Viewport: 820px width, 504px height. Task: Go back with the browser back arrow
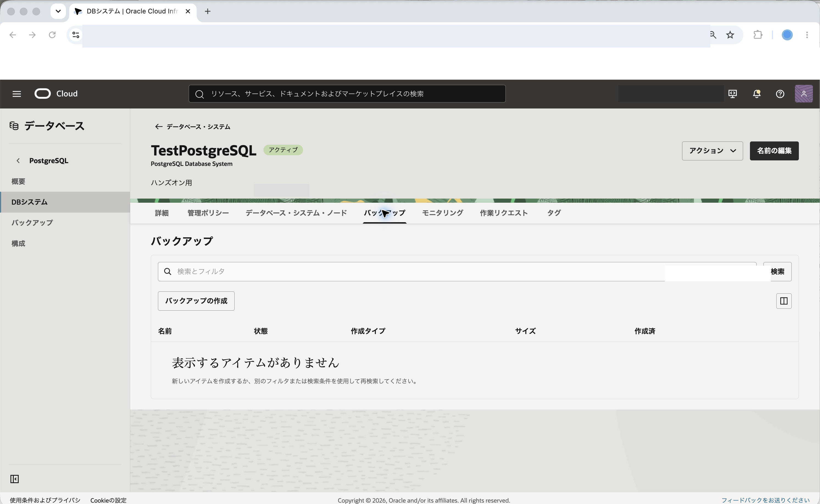(x=13, y=35)
